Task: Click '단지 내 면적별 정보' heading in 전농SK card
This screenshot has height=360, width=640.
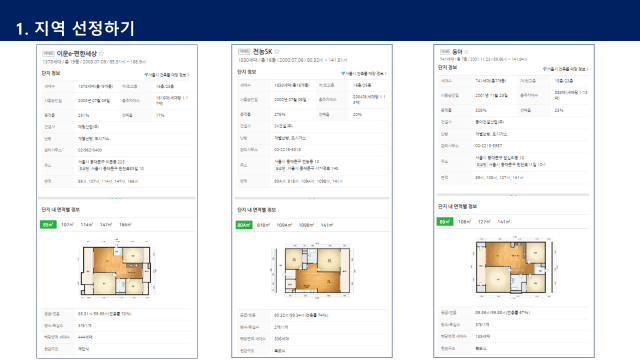Action: click(257, 210)
